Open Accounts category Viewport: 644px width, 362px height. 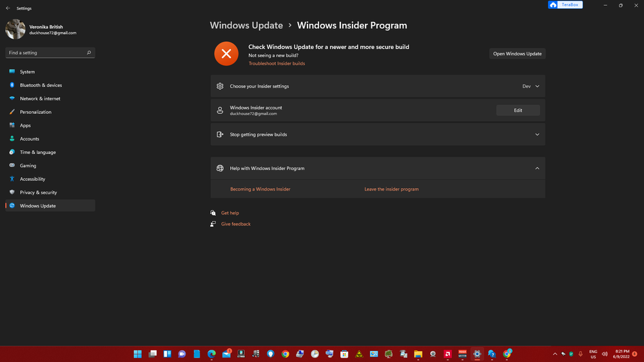[50, 138]
